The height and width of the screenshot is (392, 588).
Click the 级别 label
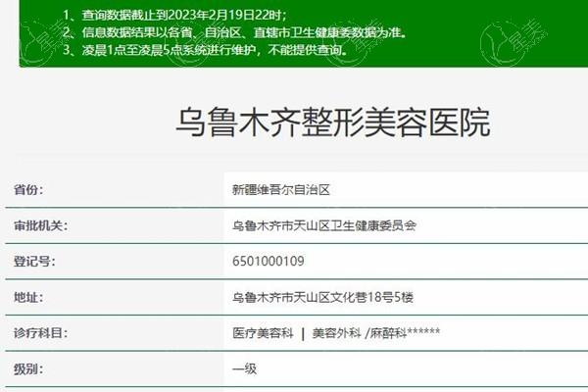click(28, 369)
